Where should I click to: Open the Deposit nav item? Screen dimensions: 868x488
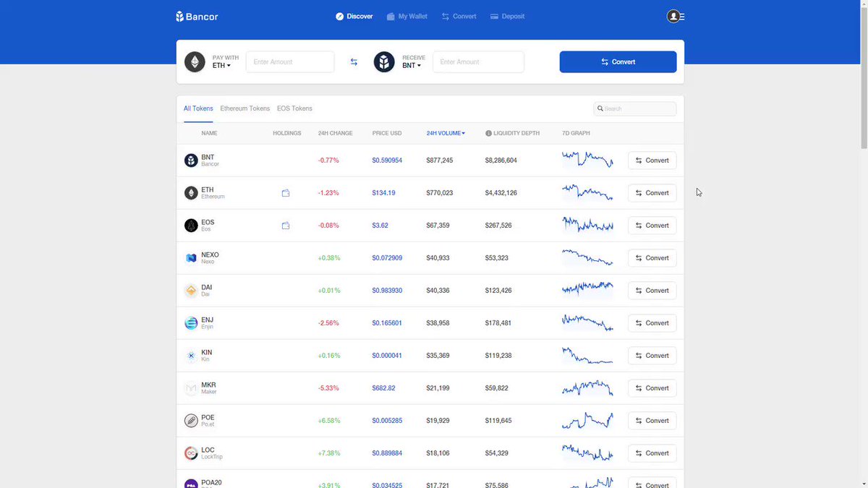(x=508, y=16)
